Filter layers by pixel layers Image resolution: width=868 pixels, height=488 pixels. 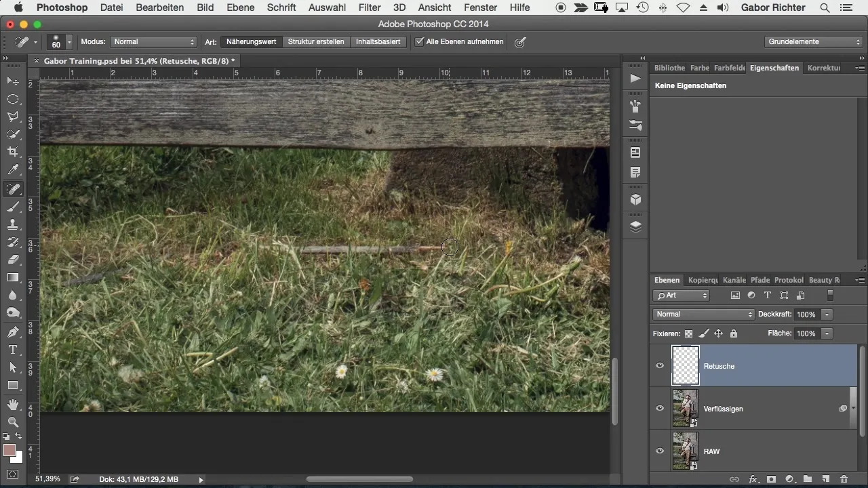point(735,296)
